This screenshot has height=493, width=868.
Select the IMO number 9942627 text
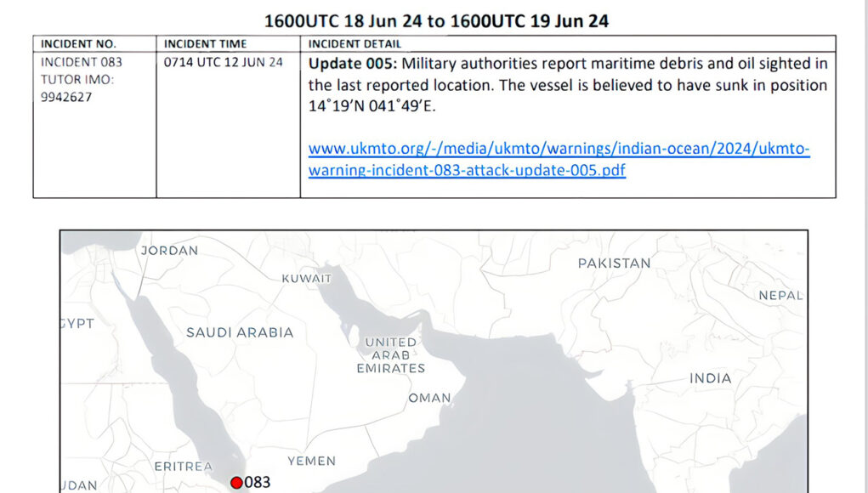click(66, 97)
